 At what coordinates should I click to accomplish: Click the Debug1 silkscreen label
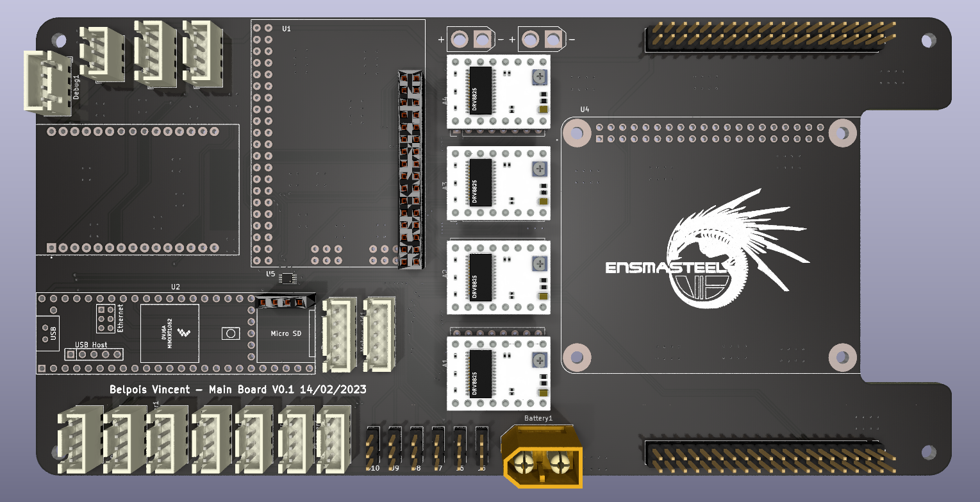pos(76,87)
